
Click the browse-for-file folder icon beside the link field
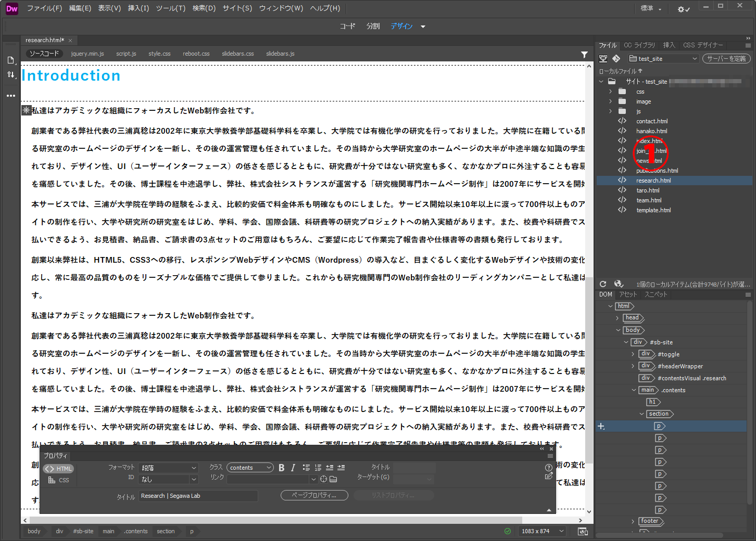click(333, 479)
